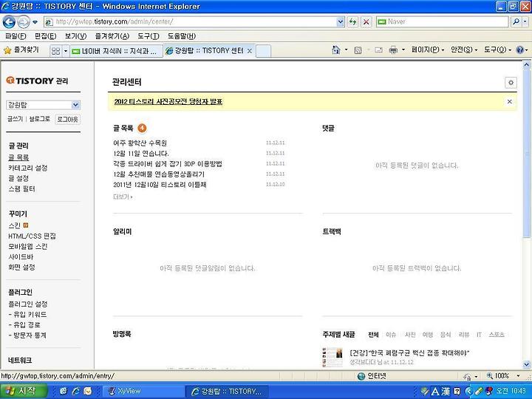Open the Quick Tabs dropdown arrow

tap(66, 51)
